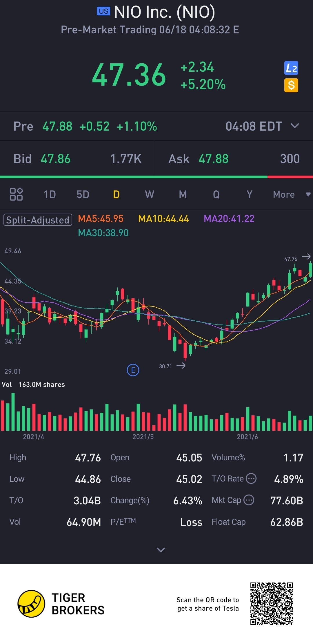Tap the Ask price 47.88
313x644 pixels.
click(x=214, y=159)
